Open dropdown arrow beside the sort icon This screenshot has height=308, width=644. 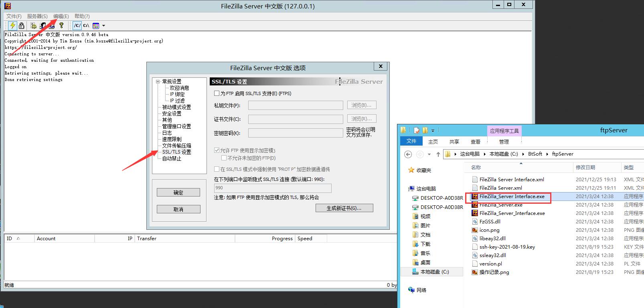point(103,26)
